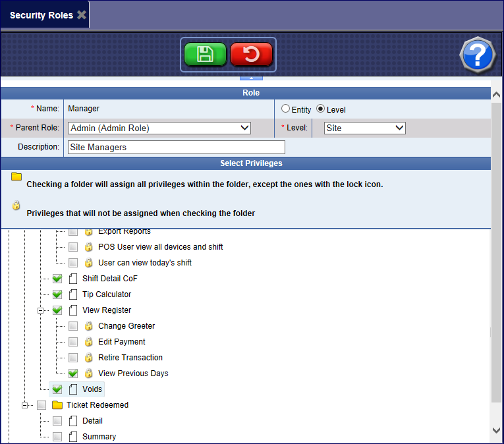Collapse the View Register tree node
This screenshot has width=504, height=444.
(x=42, y=310)
